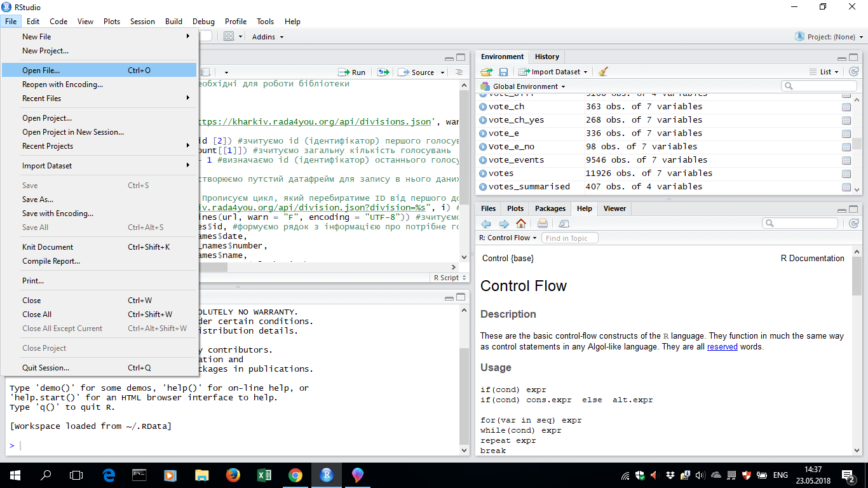This screenshot has width=868, height=488.
Task: Select Knit Document menu entry
Action: 100,247
